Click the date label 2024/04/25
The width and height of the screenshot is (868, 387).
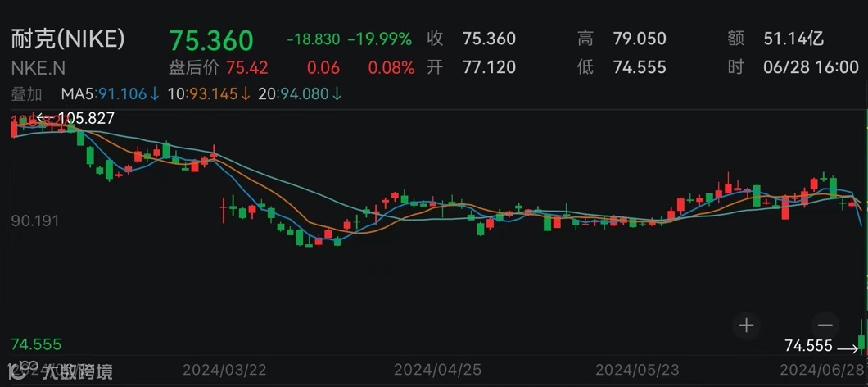pyautogui.click(x=438, y=370)
